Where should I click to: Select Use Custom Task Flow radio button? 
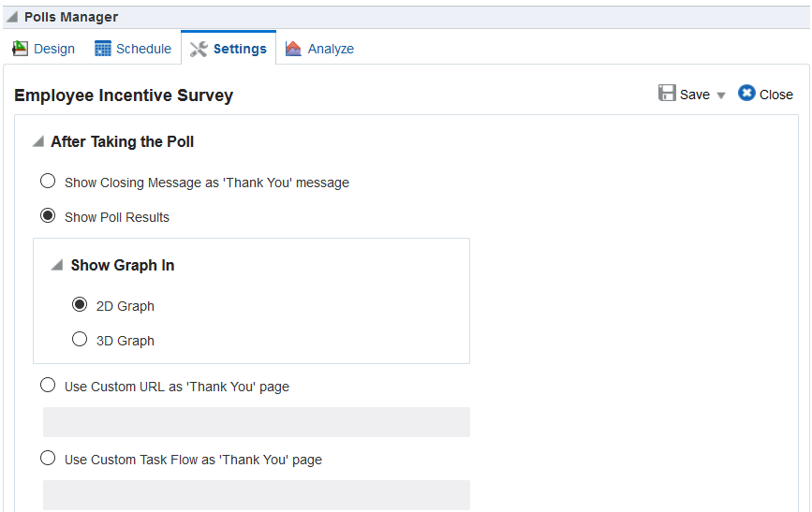click(48, 459)
